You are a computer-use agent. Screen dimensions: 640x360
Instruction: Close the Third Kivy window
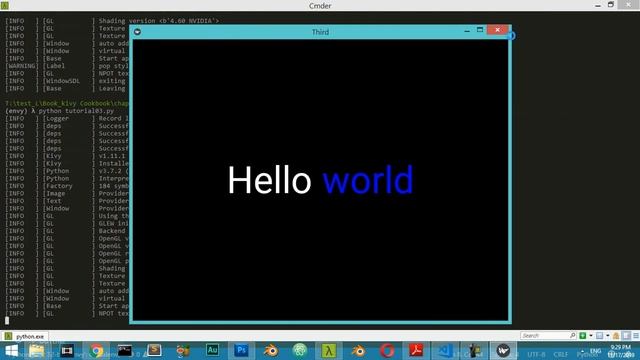(498, 30)
